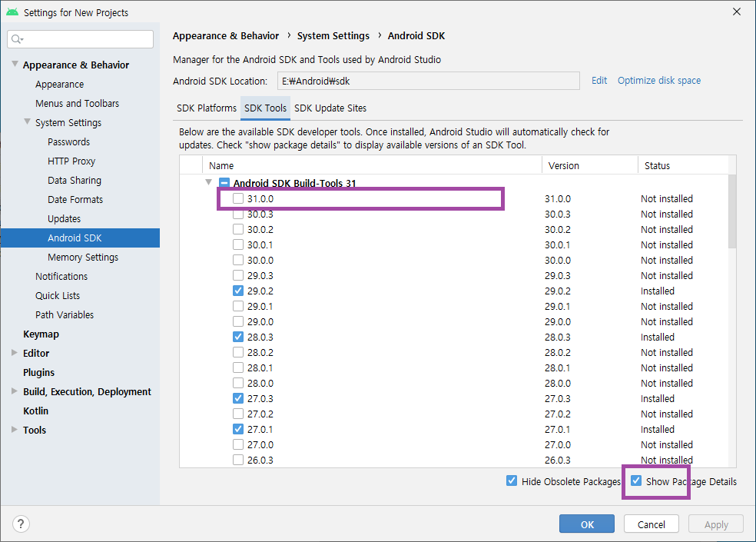
Task: Collapse the Appearance & Behavior section
Action: (x=15, y=65)
